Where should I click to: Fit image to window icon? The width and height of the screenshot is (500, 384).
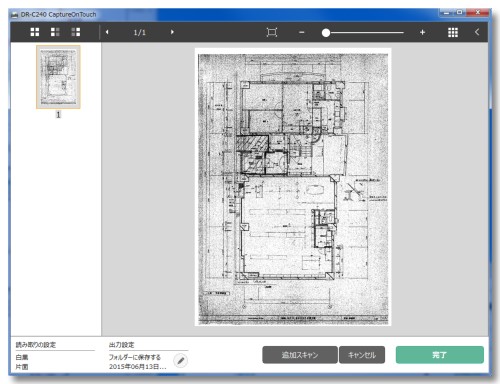point(272,32)
